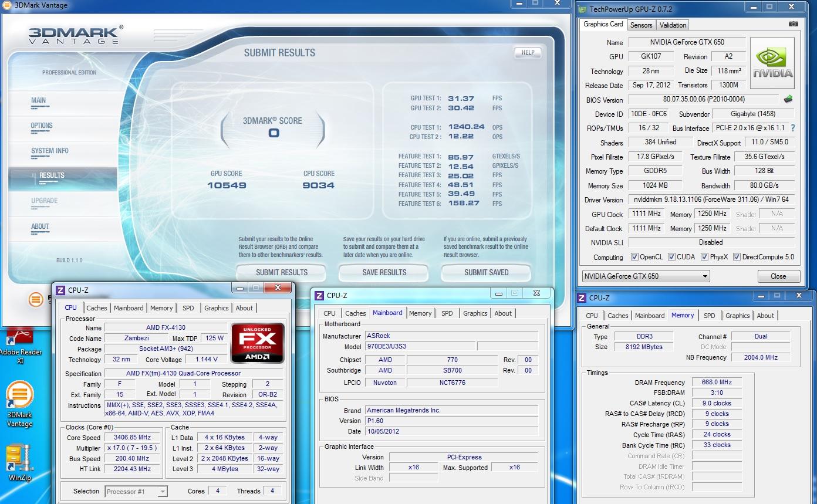Image resolution: width=817 pixels, height=504 pixels.
Task: Click the BIOS Date 10/05/2012 value
Action: coord(452,431)
